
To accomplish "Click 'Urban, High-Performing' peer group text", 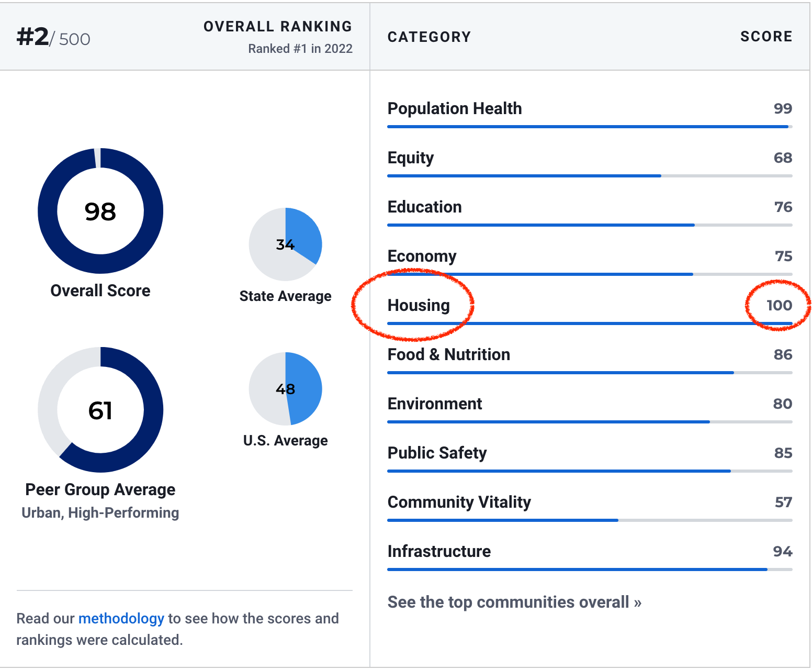I will click(100, 512).
